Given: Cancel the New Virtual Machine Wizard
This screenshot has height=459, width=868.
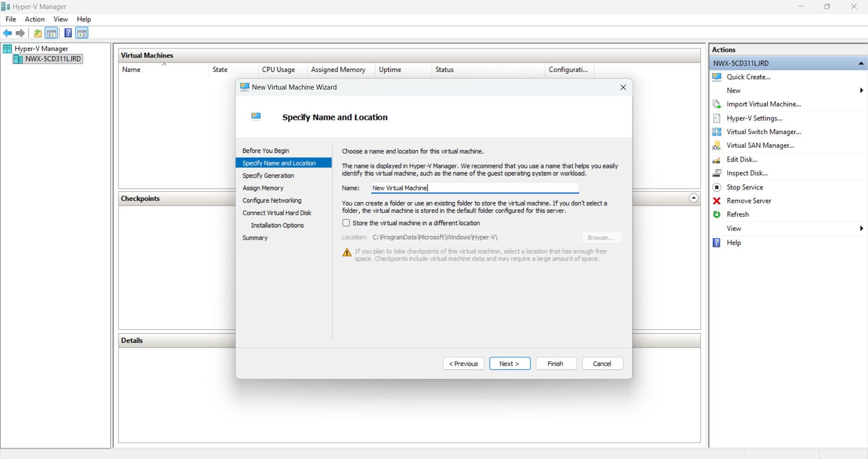Looking at the screenshot, I should (602, 364).
